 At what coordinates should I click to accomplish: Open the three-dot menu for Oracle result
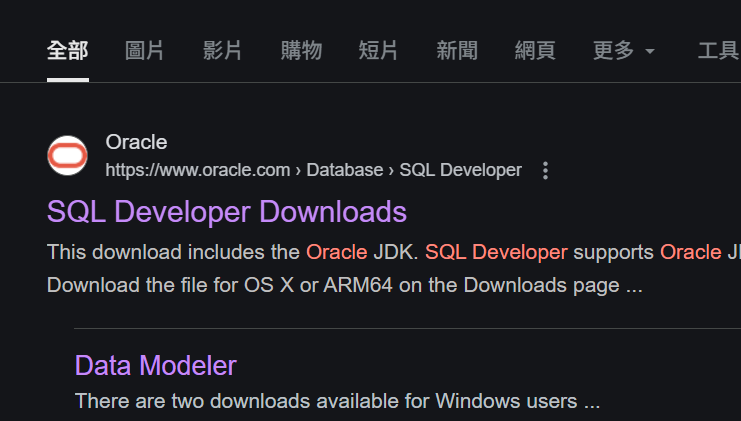click(545, 171)
